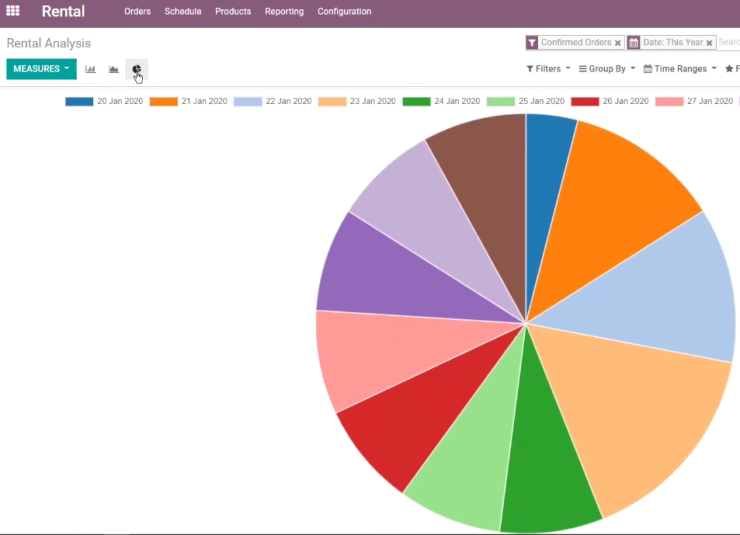Click the funnel icon on Confirmed Orders facet
740x535 pixels.
[x=532, y=42]
